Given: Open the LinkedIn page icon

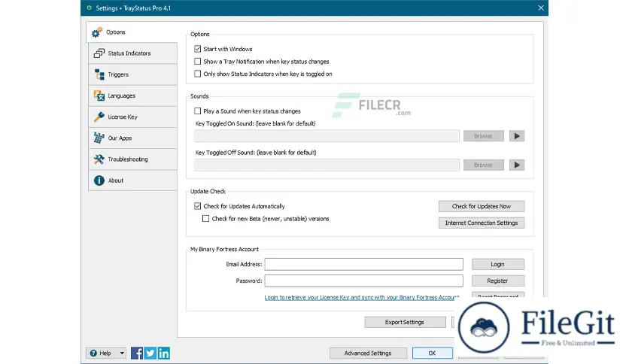Looking at the screenshot, I should click(164, 353).
